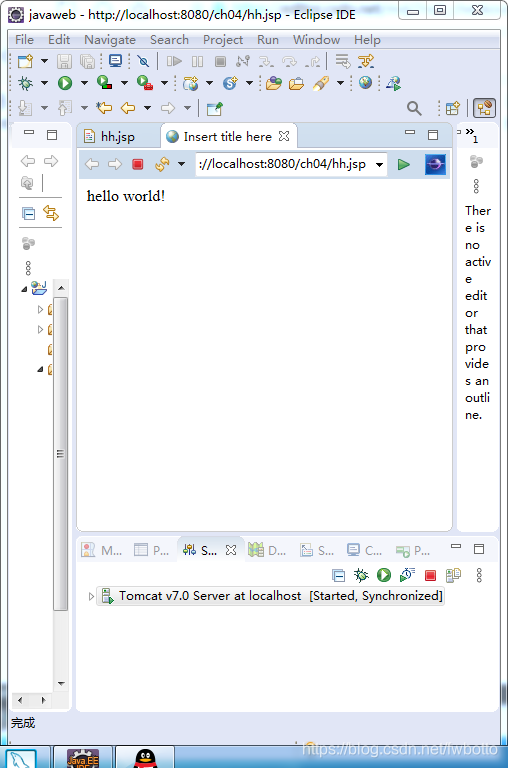This screenshot has height=768, width=508.
Task: Click the Step Over icon
Action: (290, 61)
